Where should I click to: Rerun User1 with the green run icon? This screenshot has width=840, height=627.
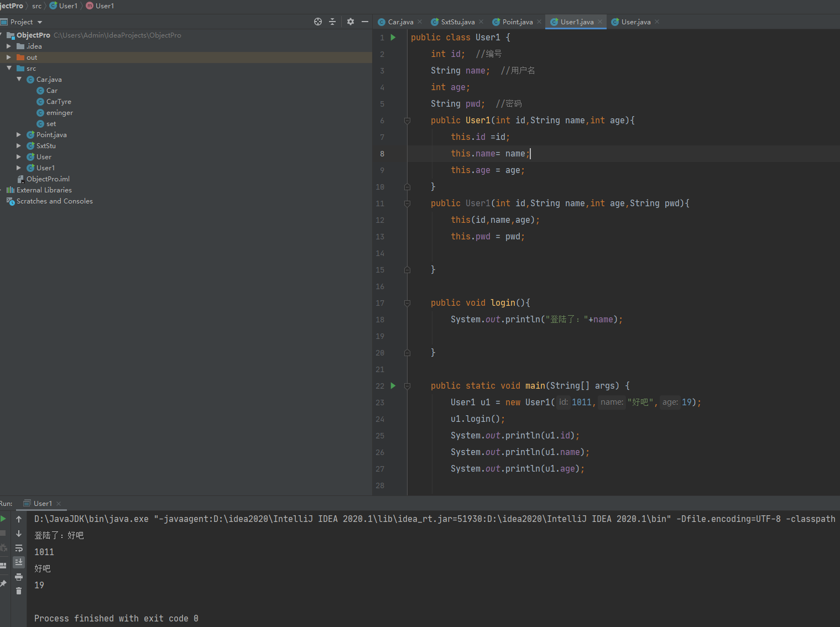click(3, 519)
